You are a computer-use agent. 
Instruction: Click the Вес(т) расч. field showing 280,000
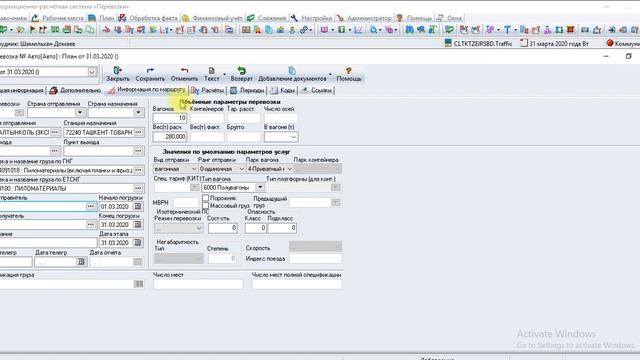[170, 137]
